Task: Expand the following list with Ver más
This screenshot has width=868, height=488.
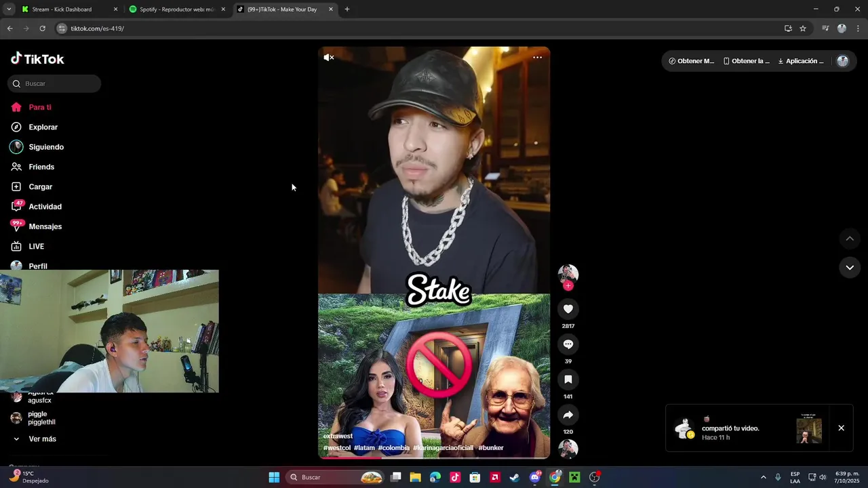Action: coord(42,439)
